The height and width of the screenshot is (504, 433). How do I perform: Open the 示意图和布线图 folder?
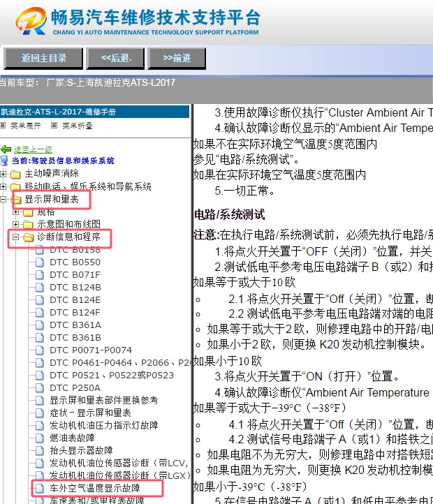coord(69,224)
